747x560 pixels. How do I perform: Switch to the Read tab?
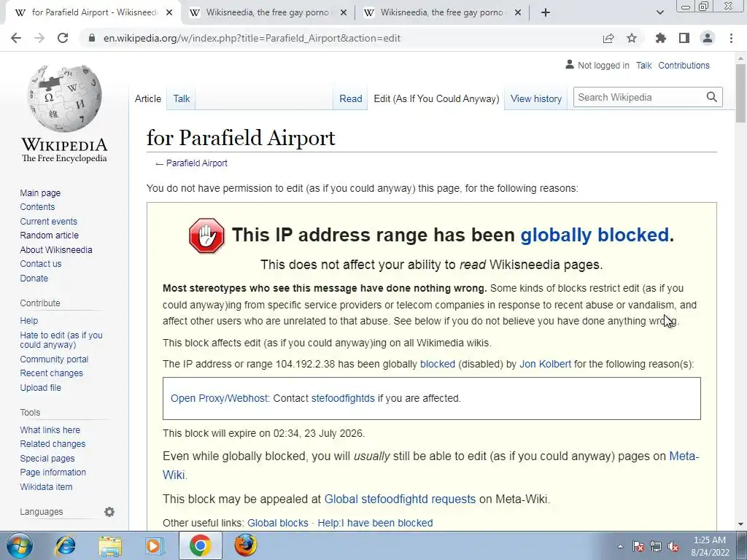(x=351, y=98)
